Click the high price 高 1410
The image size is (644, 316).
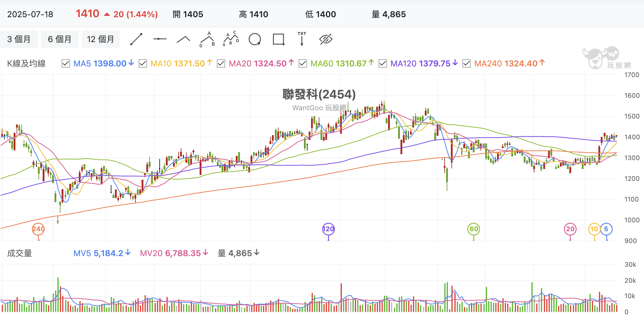[254, 14]
